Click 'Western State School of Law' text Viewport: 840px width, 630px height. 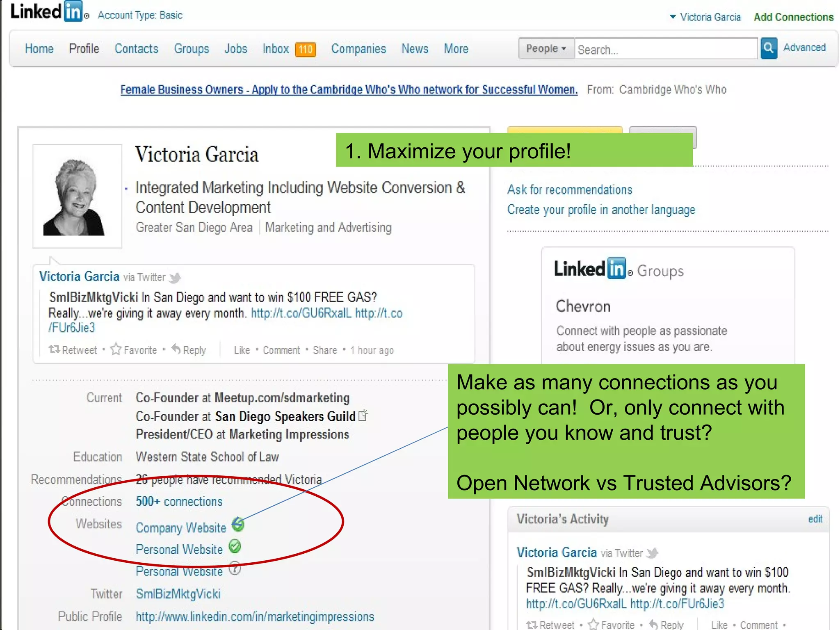207,457
